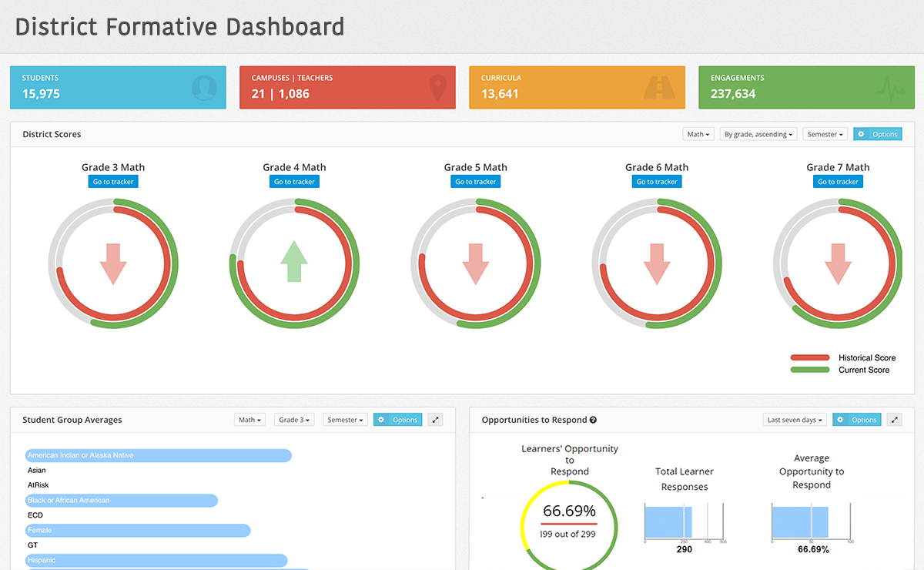Click the road icon in Curricula card

[x=664, y=87]
